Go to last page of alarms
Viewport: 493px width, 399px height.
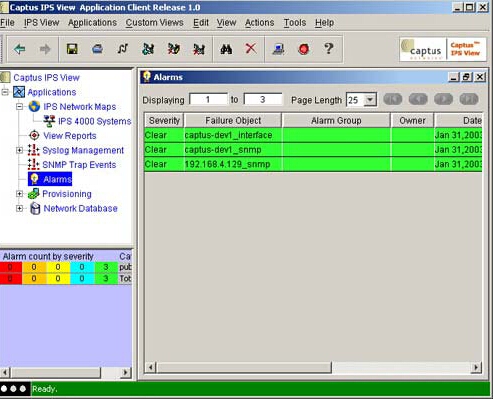point(469,99)
